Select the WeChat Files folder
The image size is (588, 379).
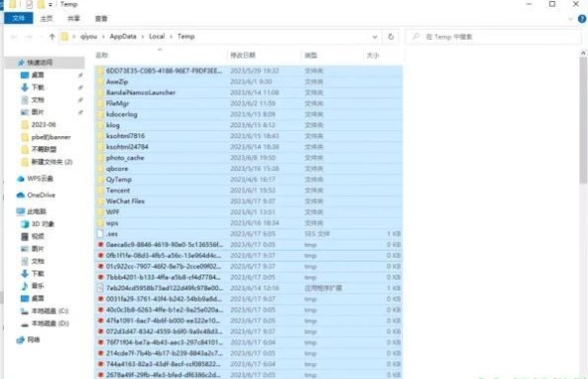(249, 201)
